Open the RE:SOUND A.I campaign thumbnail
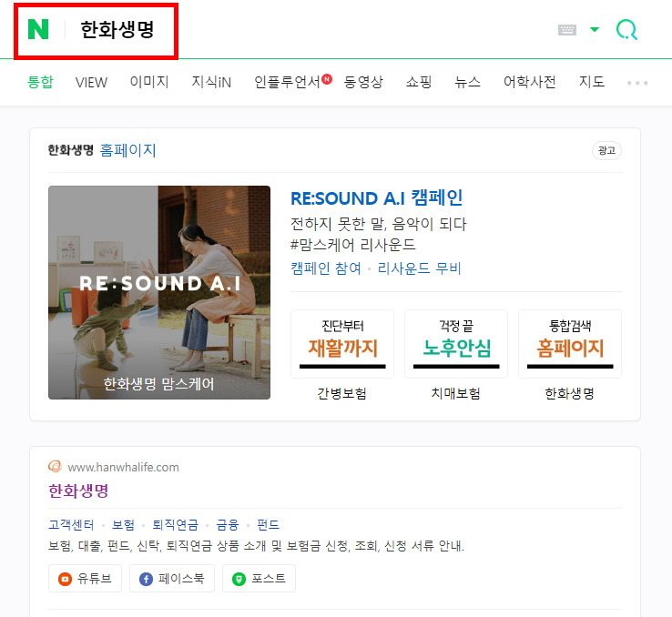The width and height of the screenshot is (672, 617). (159, 292)
